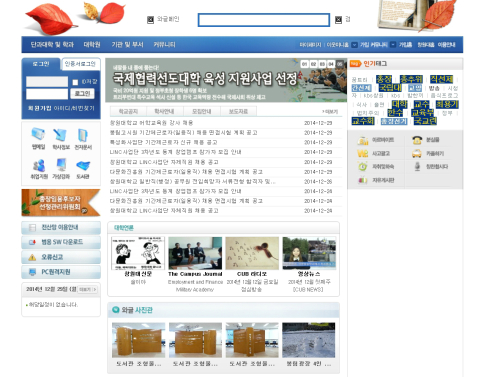Expand the 가입 커뮤니티 dropdown arrow in top bar

393,45
